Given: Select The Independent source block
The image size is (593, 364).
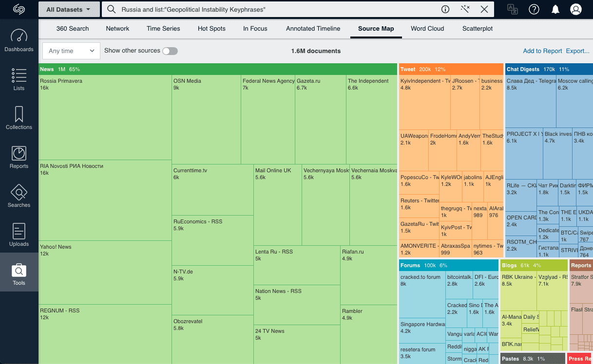Looking at the screenshot, I should [372, 119].
